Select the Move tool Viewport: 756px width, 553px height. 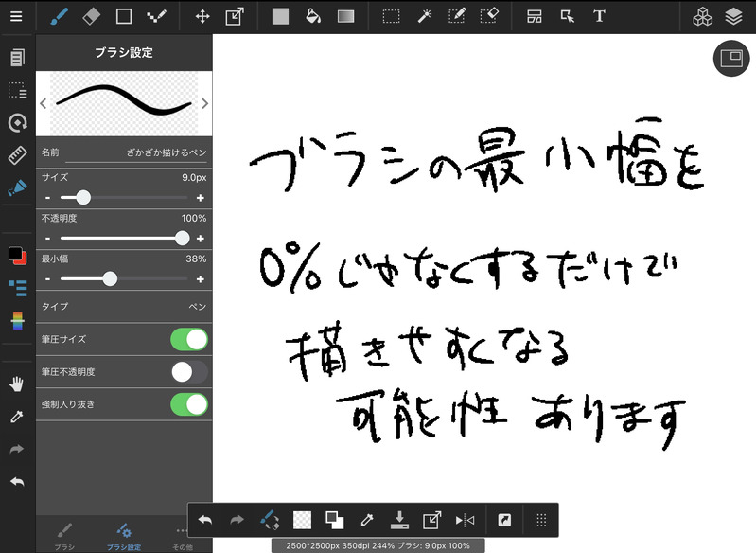tap(202, 16)
